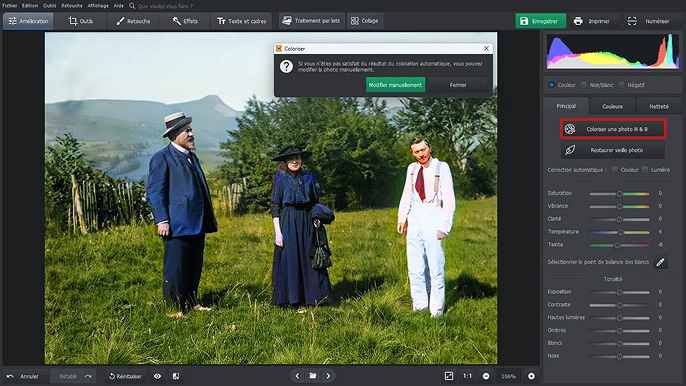Click the zoom in plus icon
The image size is (686, 386).
pos(531,376)
